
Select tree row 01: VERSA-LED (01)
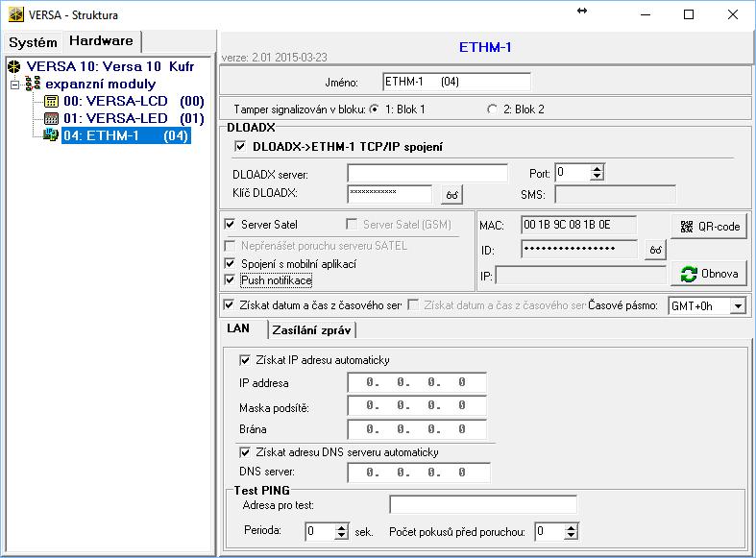pyautogui.click(x=134, y=118)
